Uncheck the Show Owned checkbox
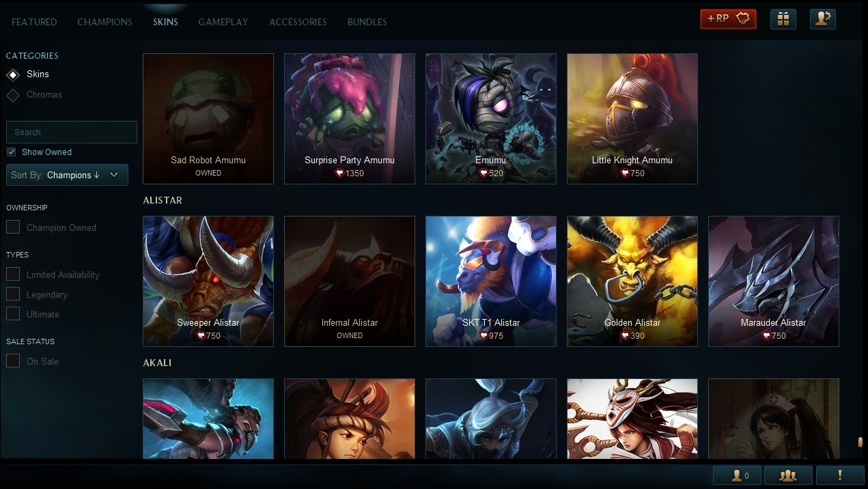This screenshot has width=868, height=489. pos(12,152)
